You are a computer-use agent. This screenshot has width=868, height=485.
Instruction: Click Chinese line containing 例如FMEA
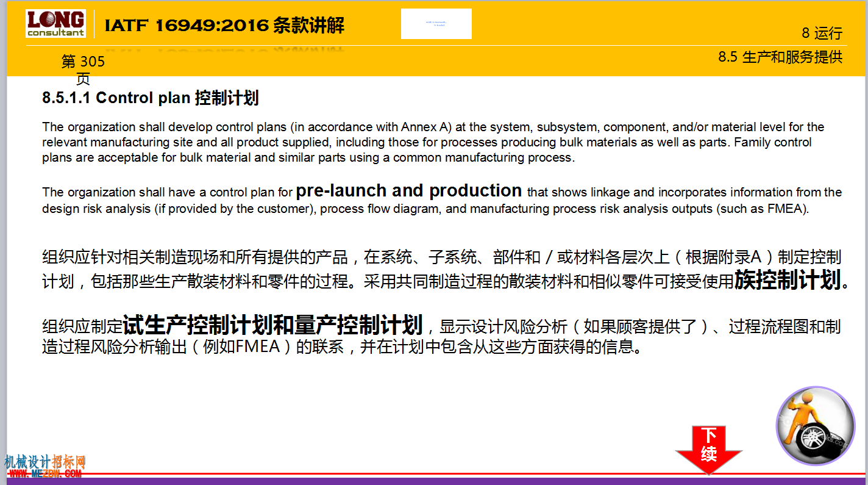pyautogui.click(x=341, y=348)
